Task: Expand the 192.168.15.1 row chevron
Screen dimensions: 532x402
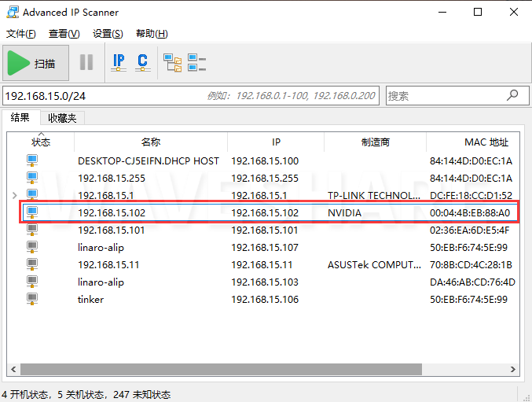Action: pos(14,195)
